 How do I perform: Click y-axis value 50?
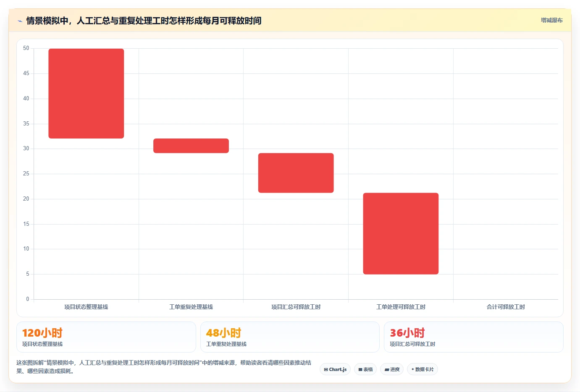[x=26, y=48]
